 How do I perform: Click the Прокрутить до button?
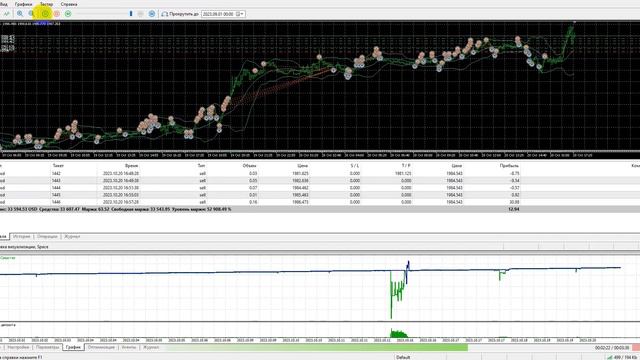tap(180, 14)
